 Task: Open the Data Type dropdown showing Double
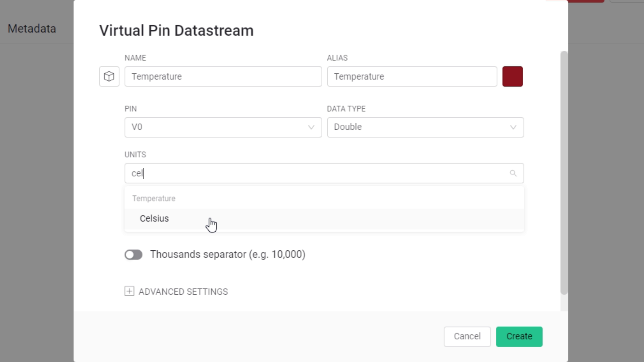point(419,127)
